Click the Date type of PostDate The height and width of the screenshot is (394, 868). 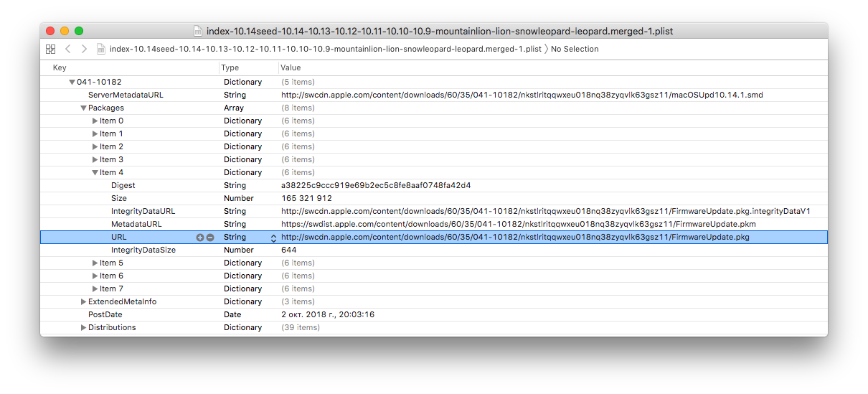click(232, 314)
